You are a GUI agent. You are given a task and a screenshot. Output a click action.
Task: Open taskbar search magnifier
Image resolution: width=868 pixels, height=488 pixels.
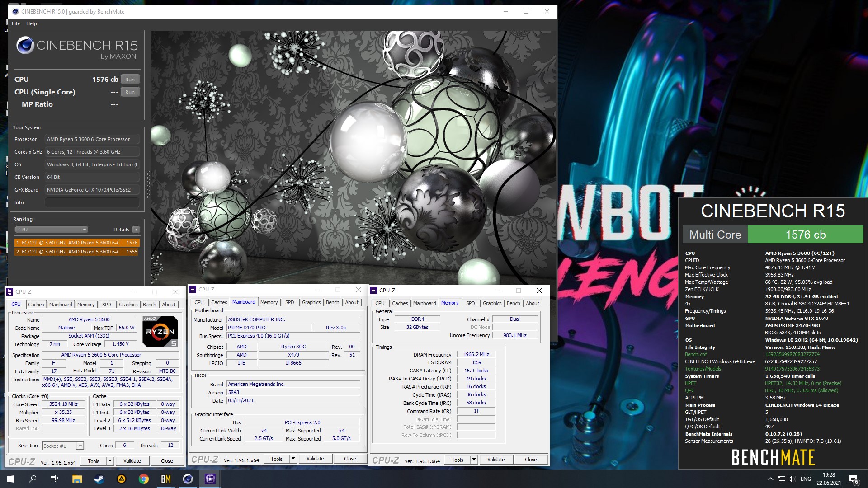click(33, 479)
